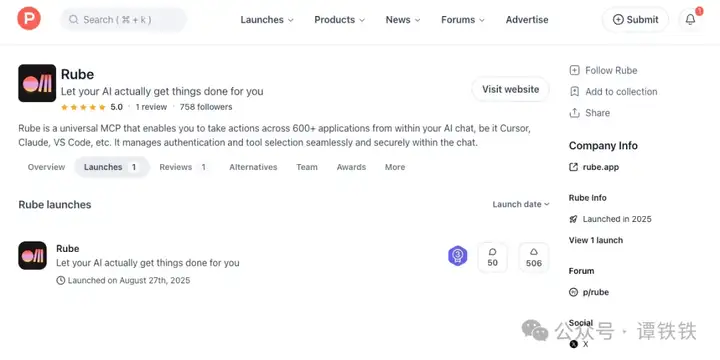720x360 pixels.
Task: Switch to the Overview tab
Action: [46, 167]
